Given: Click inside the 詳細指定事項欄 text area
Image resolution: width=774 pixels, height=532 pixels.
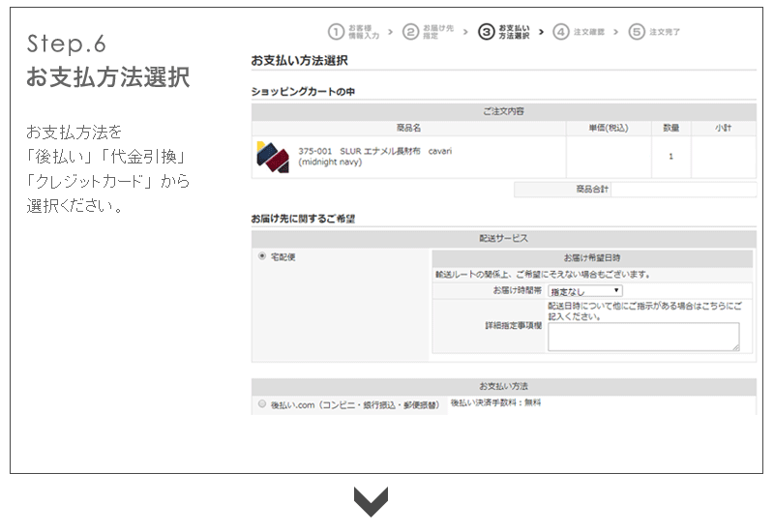Looking at the screenshot, I should click(642, 336).
